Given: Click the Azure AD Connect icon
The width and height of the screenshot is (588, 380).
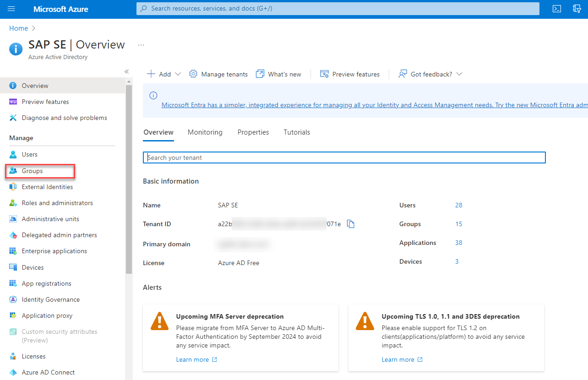Looking at the screenshot, I should pyautogui.click(x=13, y=372).
